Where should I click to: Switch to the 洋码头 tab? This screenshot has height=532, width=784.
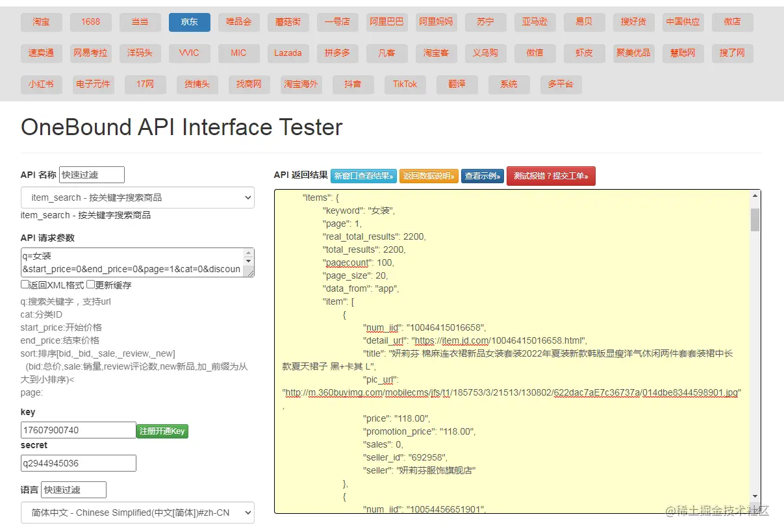click(140, 53)
